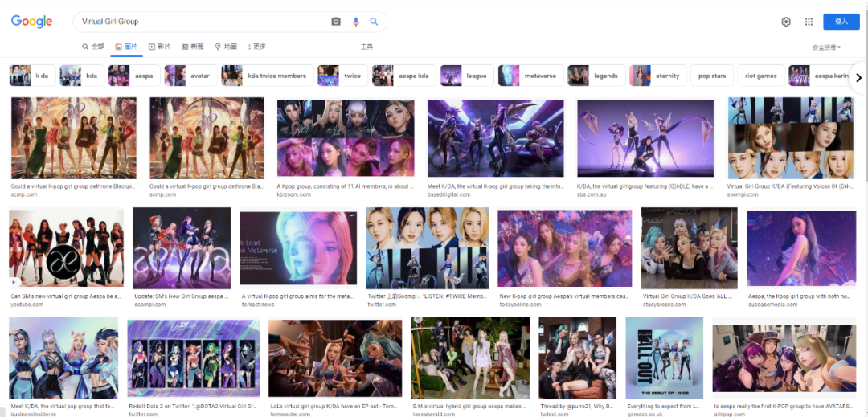
Task: Select the 'eternity' chip
Action: [x=658, y=76]
